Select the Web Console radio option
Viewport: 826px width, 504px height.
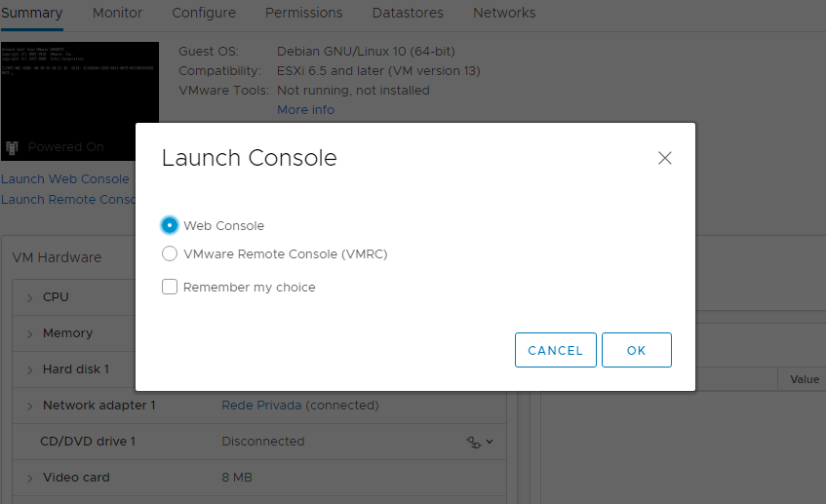(x=170, y=225)
